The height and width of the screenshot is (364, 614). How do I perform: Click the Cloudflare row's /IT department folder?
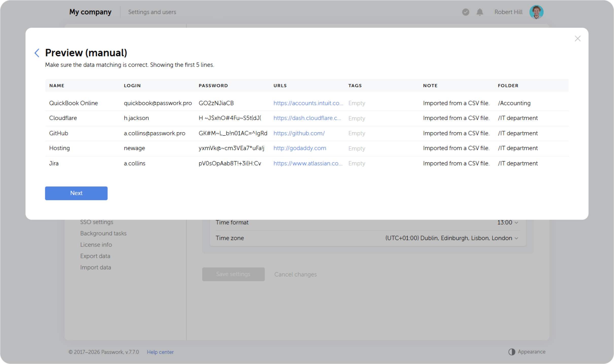(517, 118)
